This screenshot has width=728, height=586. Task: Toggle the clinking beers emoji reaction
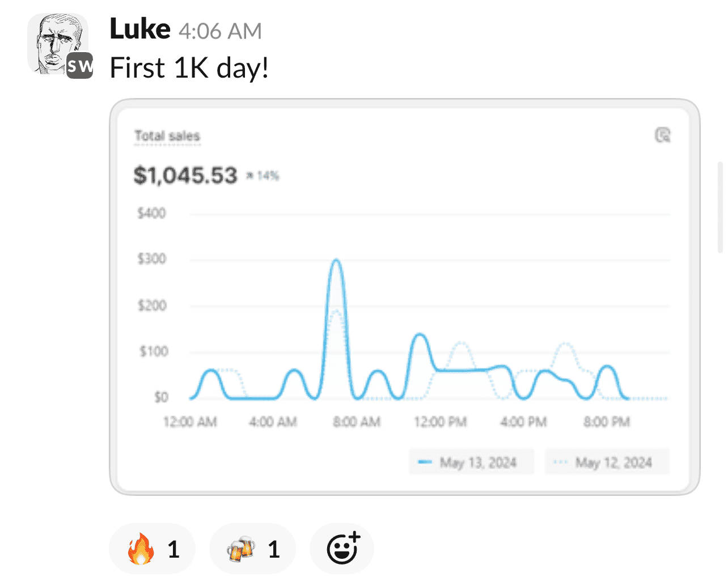252,549
